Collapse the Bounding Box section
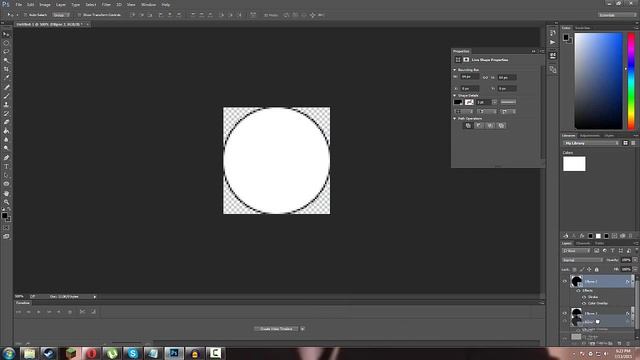This screenshot has height=360, width=640. pos(455,70)
